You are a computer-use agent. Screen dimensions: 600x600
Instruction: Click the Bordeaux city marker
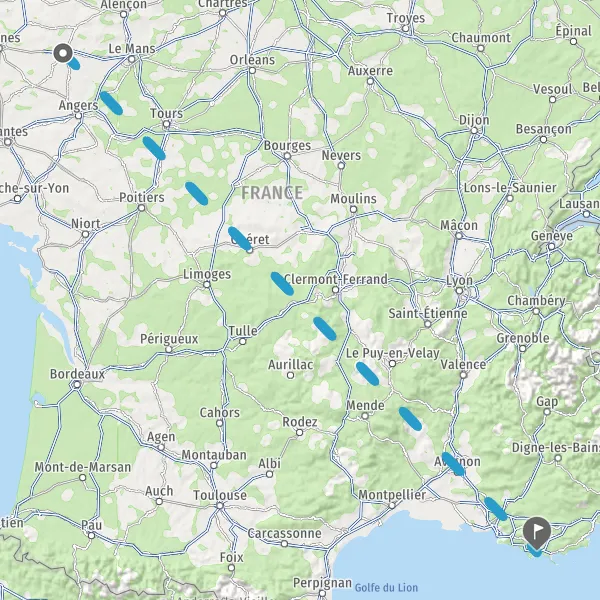pos(77,385)
